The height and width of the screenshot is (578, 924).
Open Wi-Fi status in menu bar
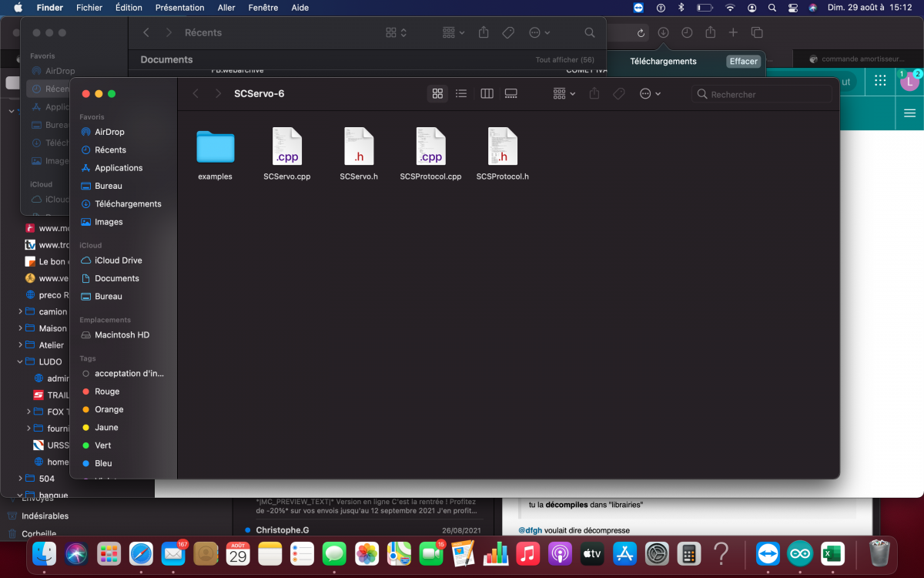[x=730, y=8]
